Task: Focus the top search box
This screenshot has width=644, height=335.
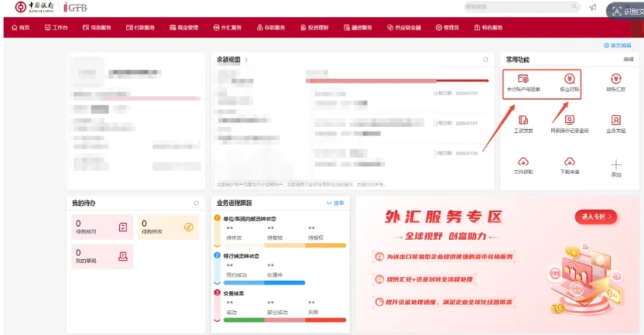Action: (521, 6)
